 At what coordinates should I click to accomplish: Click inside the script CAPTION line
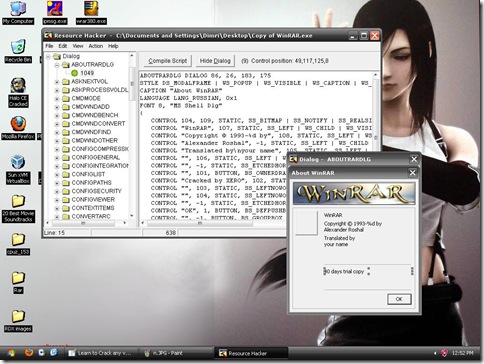click(x=181, y=90)
